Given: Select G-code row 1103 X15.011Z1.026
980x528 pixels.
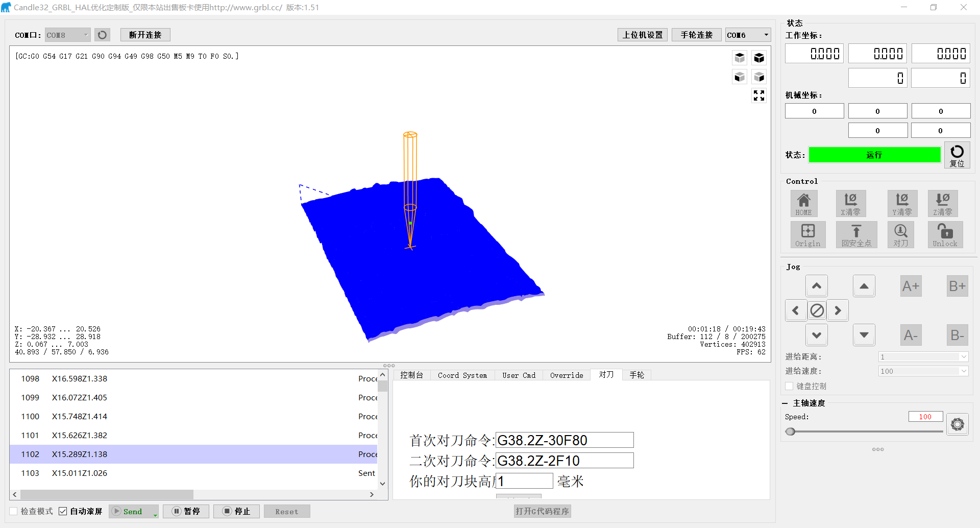Looking at the screenshot, I should pos(193,473).
